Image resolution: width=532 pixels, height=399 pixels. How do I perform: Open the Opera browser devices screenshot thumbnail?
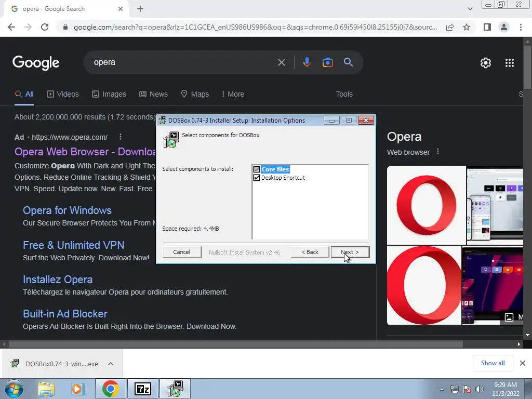tap(495, 205)
